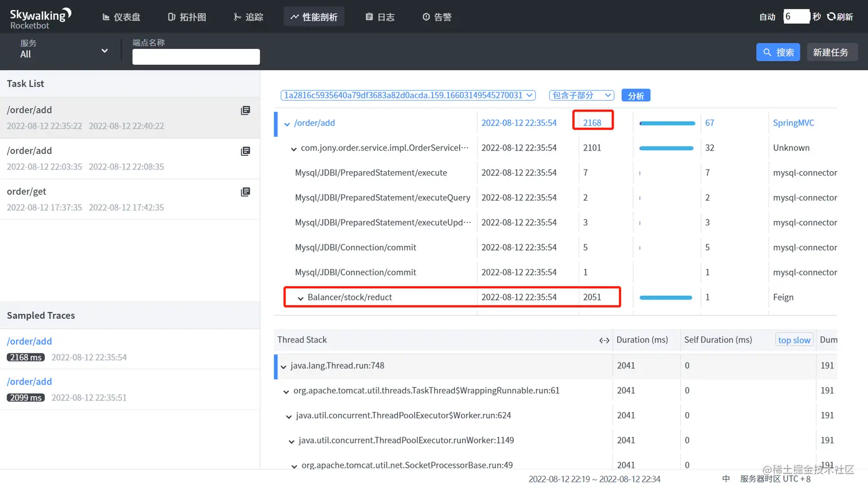Image resolution: width=868 pixels, height=489 pixels.
Task: Click the 服务器时区 UTC +8 label
Action: click(x=775, y=479)
